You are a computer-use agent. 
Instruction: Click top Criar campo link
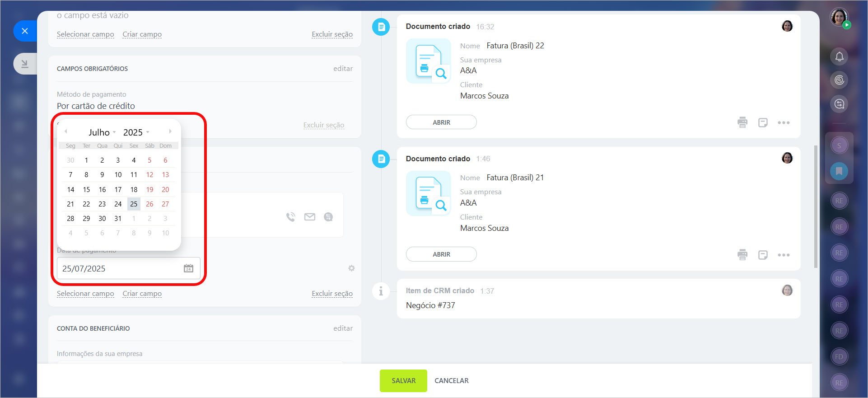pyautogui.click(x=142, y=34)
